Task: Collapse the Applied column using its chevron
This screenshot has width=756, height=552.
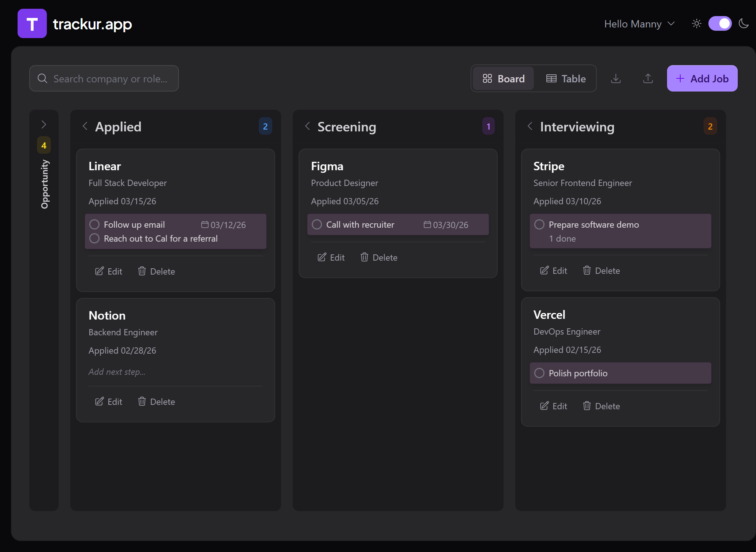Action: (85, 126)
